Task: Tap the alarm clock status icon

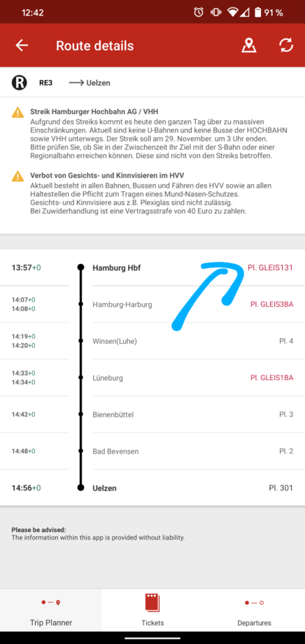Action: coord(199,13)
